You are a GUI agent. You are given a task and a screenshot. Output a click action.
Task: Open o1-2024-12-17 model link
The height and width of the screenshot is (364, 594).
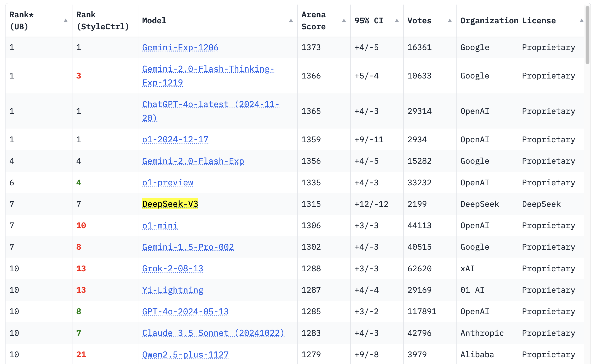pos(175,140)
